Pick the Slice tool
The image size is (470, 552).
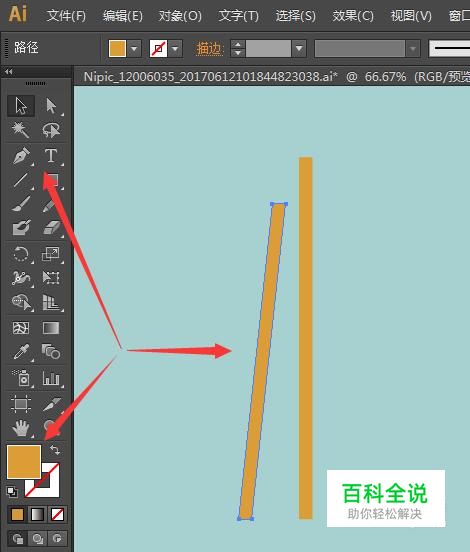pos(51,404)
